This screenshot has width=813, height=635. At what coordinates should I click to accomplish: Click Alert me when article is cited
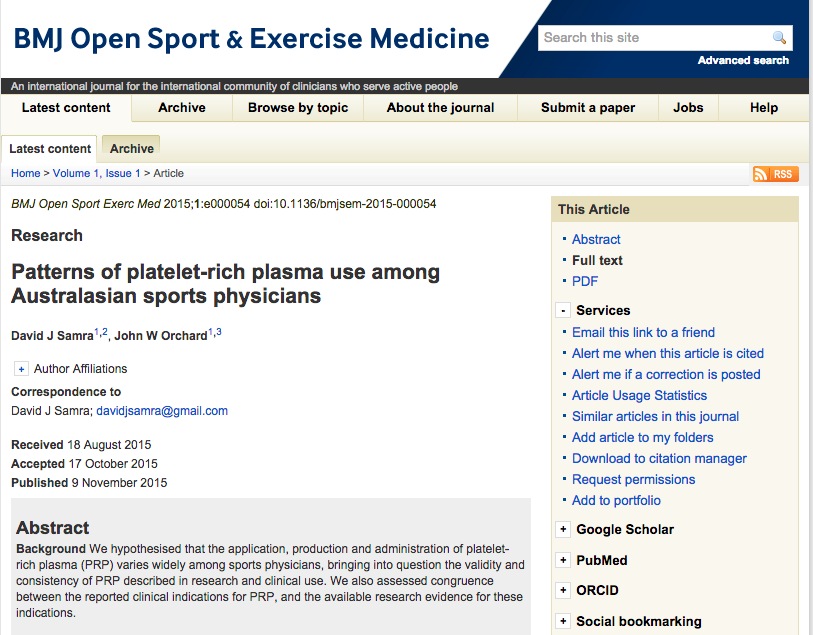click(668, 354)
